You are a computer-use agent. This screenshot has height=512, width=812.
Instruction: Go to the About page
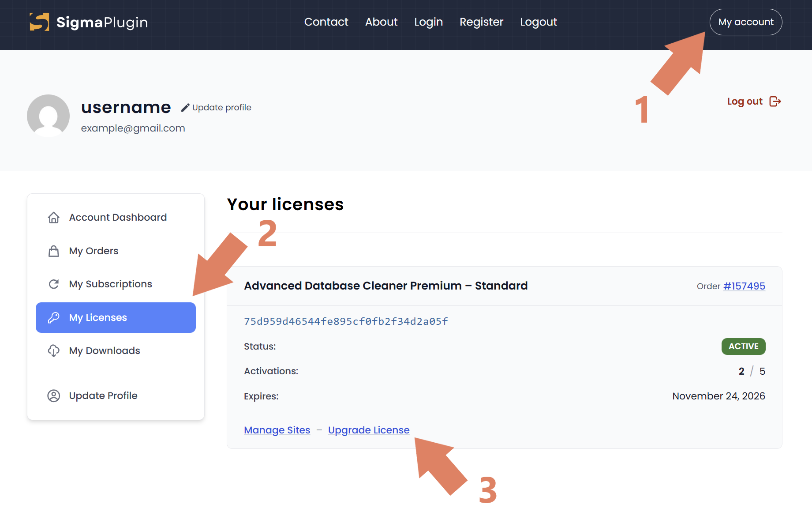point(382,22)
